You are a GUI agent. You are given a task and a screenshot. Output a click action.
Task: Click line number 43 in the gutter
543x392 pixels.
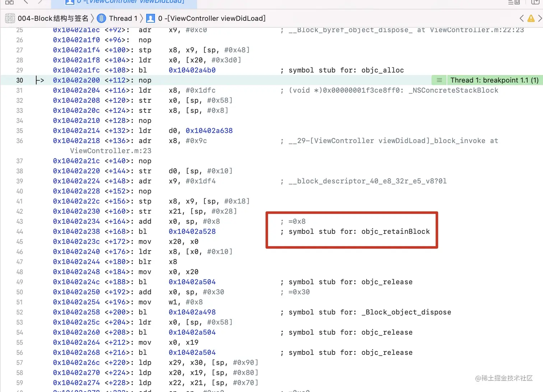(x=20, y=222)
